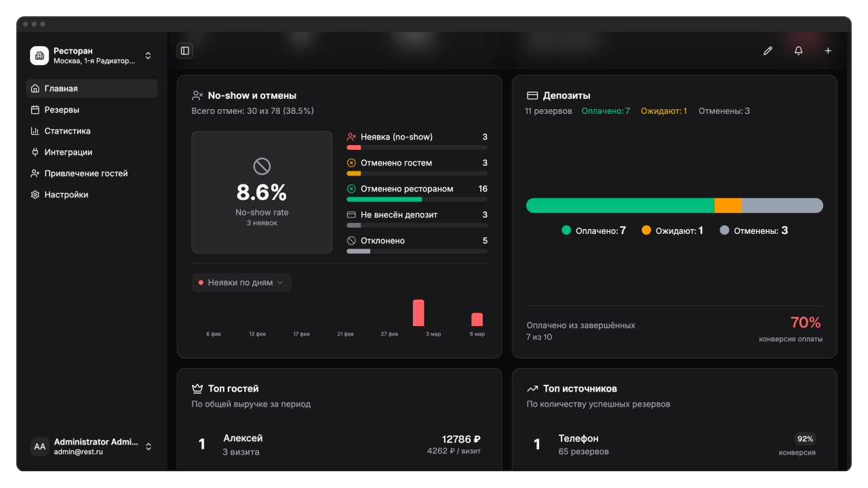Open notifications via the bell icon
868x488 pixels.
798,50
